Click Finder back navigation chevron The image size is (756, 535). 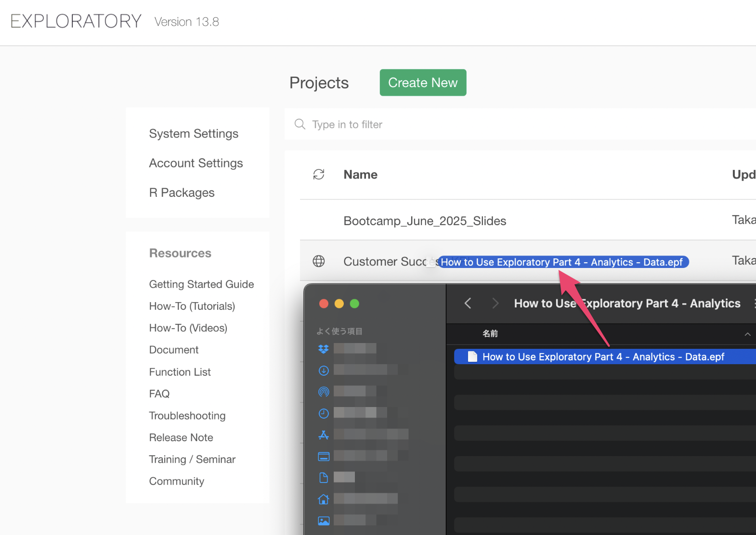(x=468, y=303)
